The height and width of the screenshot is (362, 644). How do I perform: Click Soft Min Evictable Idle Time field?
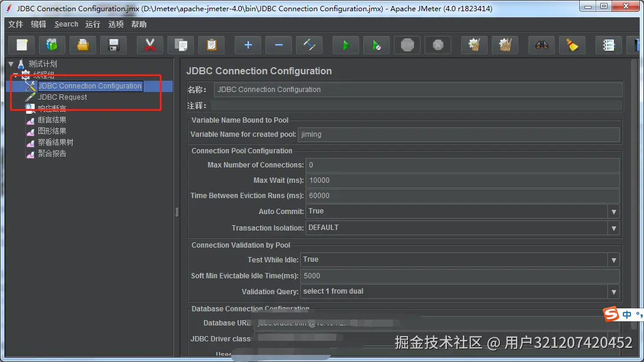click(459, 276)
